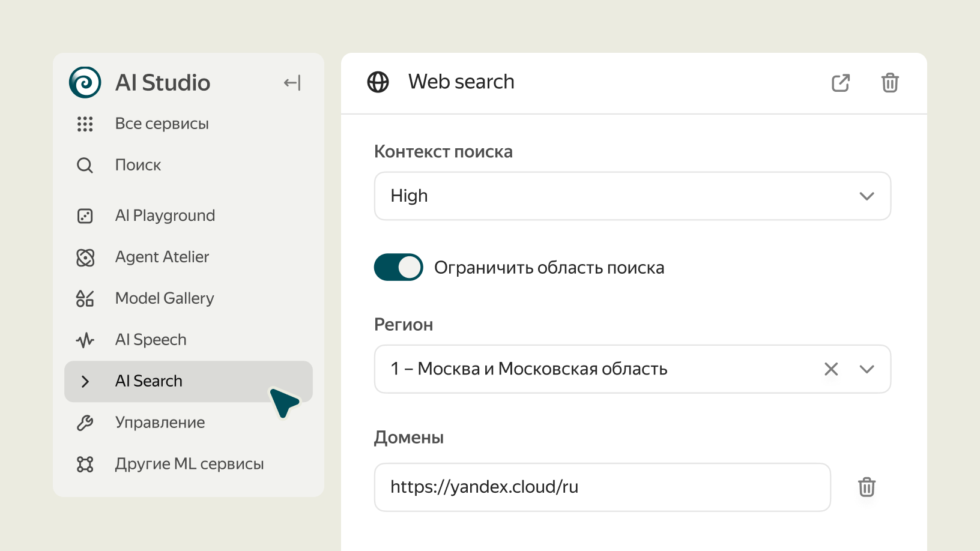This screenshot has height=551, width=980.
Task: Open Все сервисы in the sidebar
Action: click(x=162, y=124)
